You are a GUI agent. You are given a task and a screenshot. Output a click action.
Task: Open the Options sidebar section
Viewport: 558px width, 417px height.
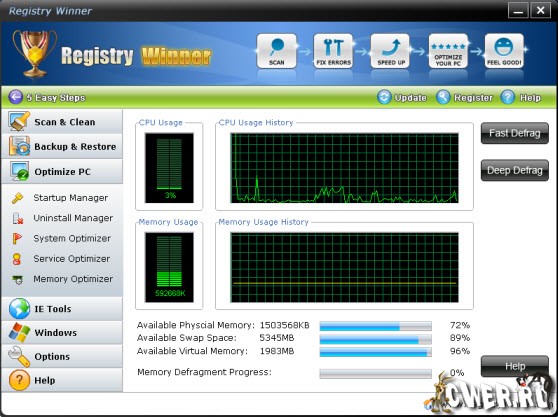pyautogui.click(x=62, y=356)
